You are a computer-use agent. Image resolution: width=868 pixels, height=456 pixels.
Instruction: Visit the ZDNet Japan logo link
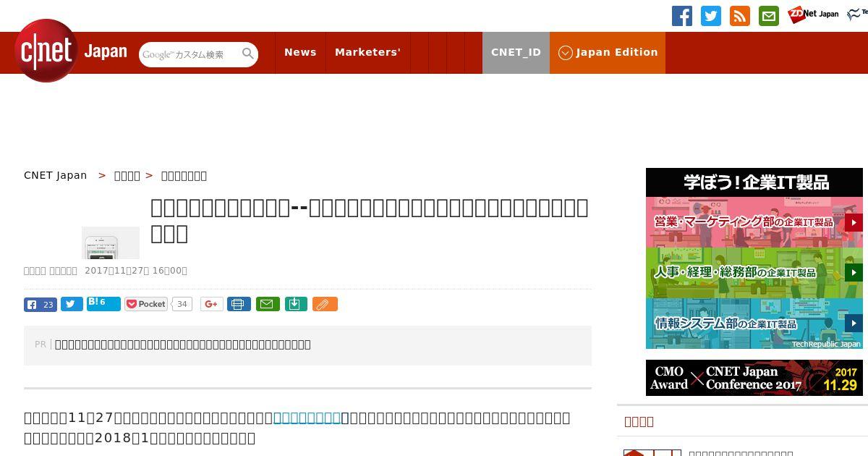click(814, 14)
